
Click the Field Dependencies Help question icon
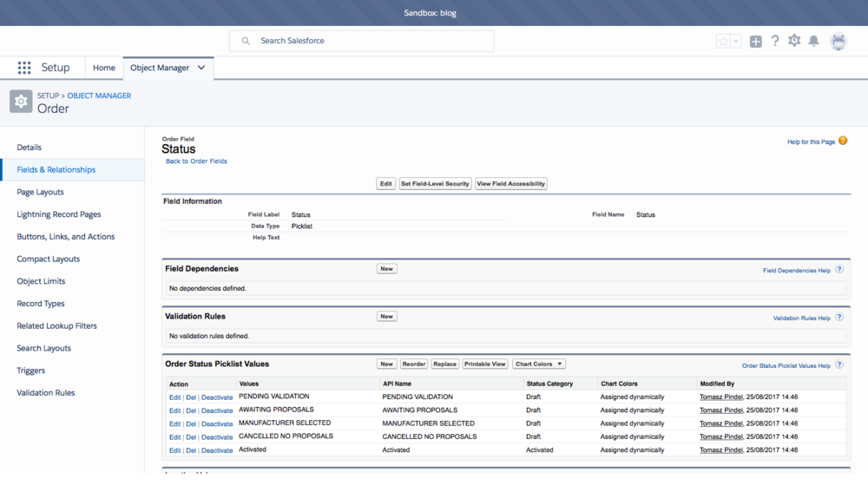[839, 270]
